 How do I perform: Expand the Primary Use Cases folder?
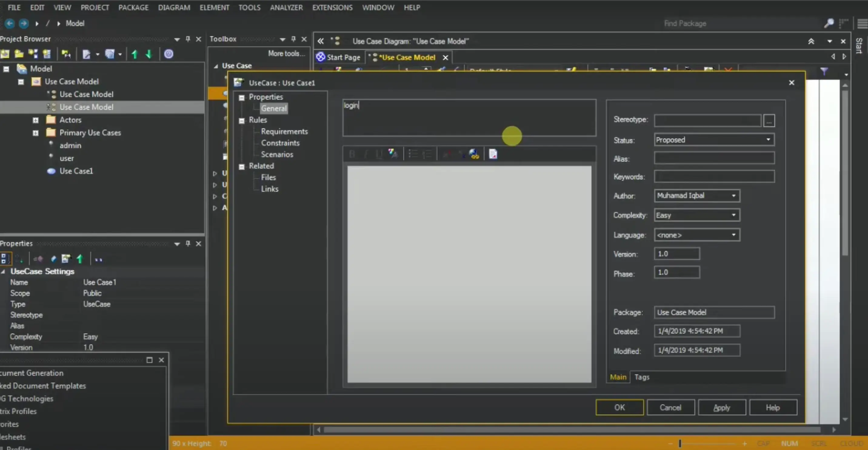(x=35, y=133)
